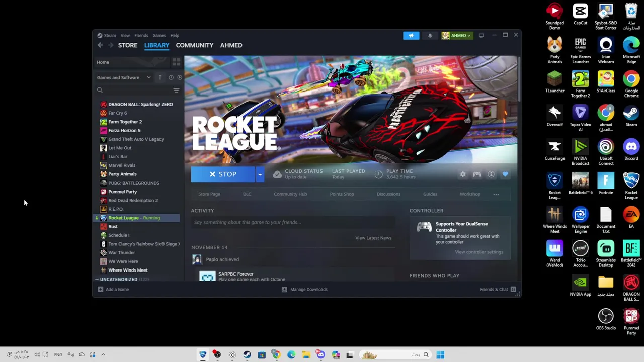Open the View menu
The image size is (644, 362).
pyautogui.click(x=125, y=36)
